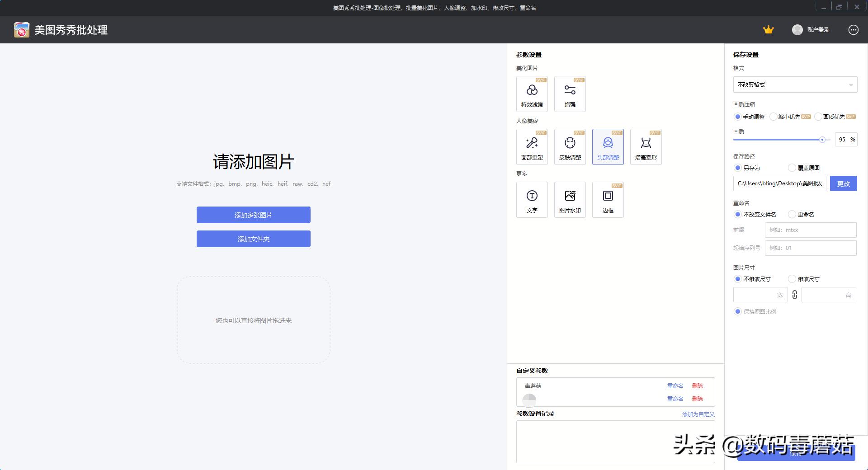
Task: Select the 重命名 rename option
Action: tap(792, 214)
